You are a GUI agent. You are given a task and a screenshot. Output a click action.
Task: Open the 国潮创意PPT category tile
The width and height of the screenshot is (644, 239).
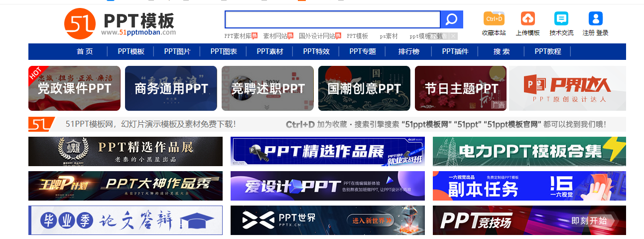[364, 88]
